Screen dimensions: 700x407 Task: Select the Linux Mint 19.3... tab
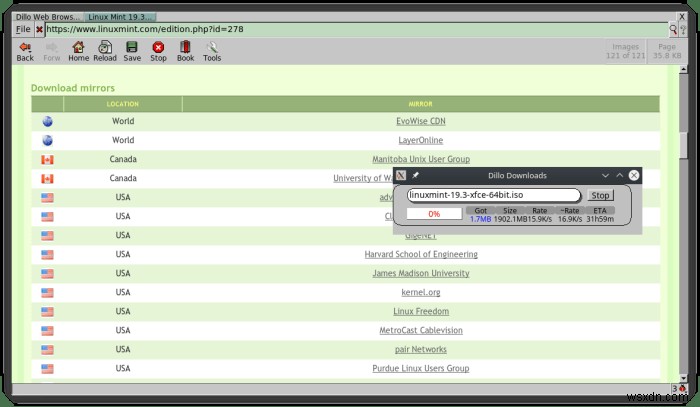click(x=120, y=17)
